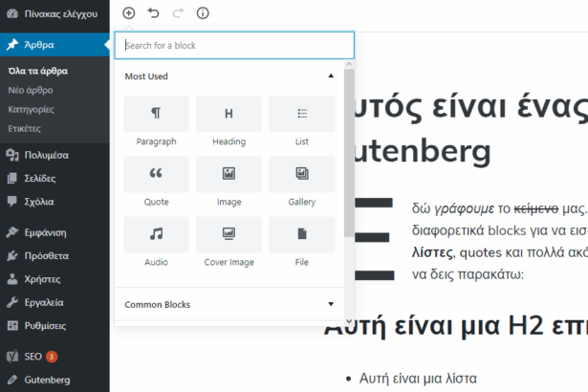Screen dimensions: 588x392
Task: Open the Πρόσθετα plugins menu
Action: (54, 256)
